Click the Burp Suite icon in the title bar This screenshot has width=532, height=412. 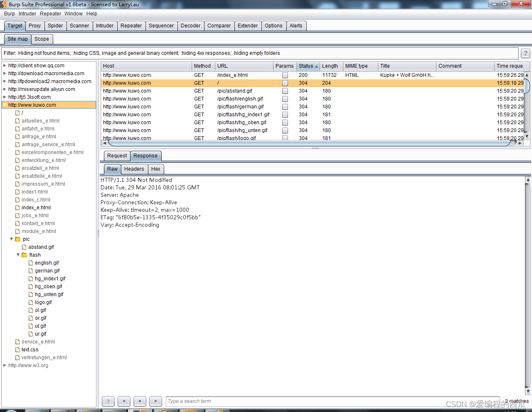point(4,4)
